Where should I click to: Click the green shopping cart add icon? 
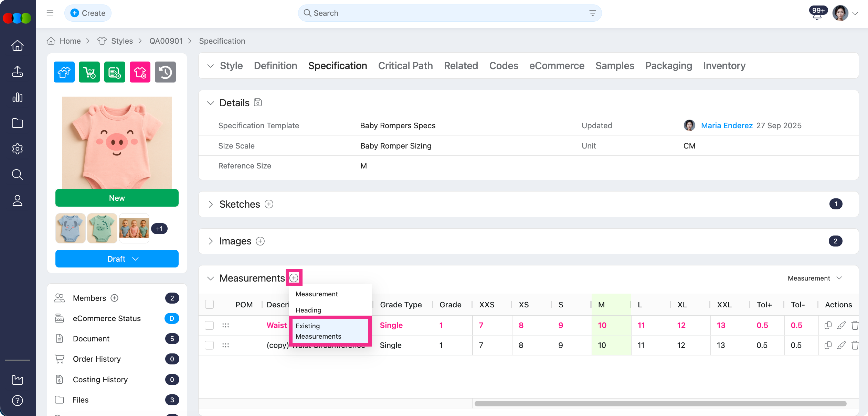pyautogui.click(x=89, y=72)
